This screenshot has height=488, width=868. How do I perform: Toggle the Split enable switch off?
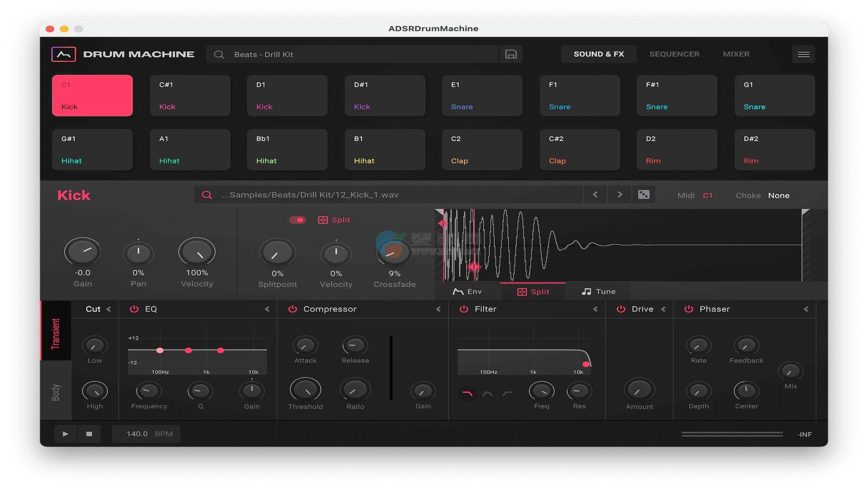[x=297, y=220]
